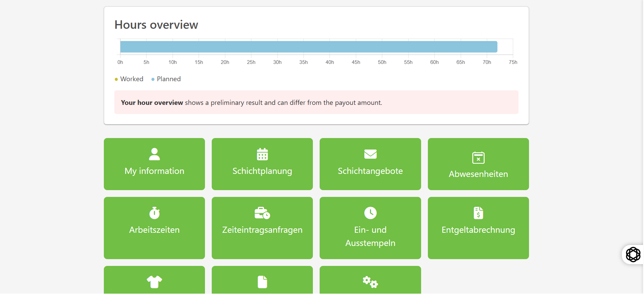Click the 0h axis label
The width and height of the screenshot is (644, 295).
click(x=120, y=62)
